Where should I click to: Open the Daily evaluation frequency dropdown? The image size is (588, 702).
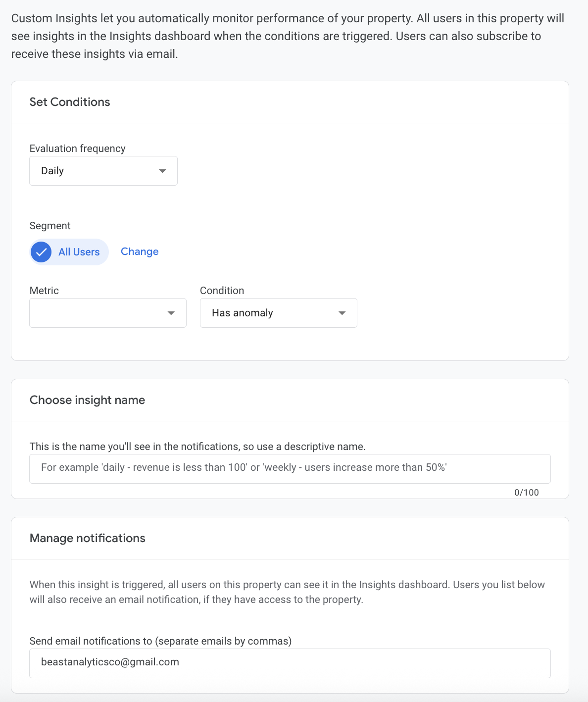pyautogui.click(x=103, y=171)
